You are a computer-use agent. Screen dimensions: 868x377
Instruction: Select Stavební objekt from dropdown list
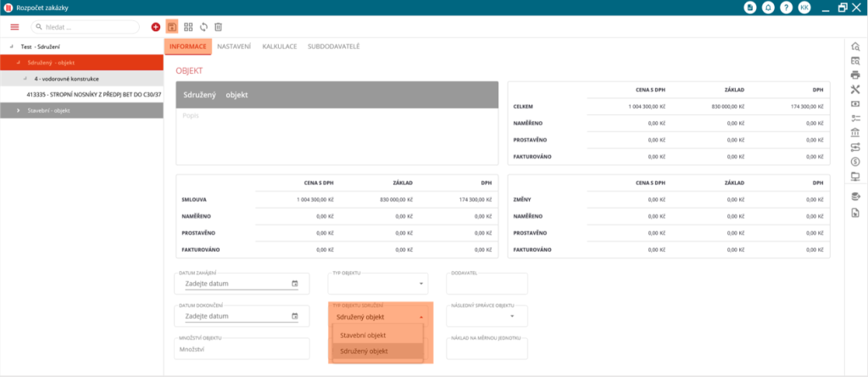click(363, 335)
